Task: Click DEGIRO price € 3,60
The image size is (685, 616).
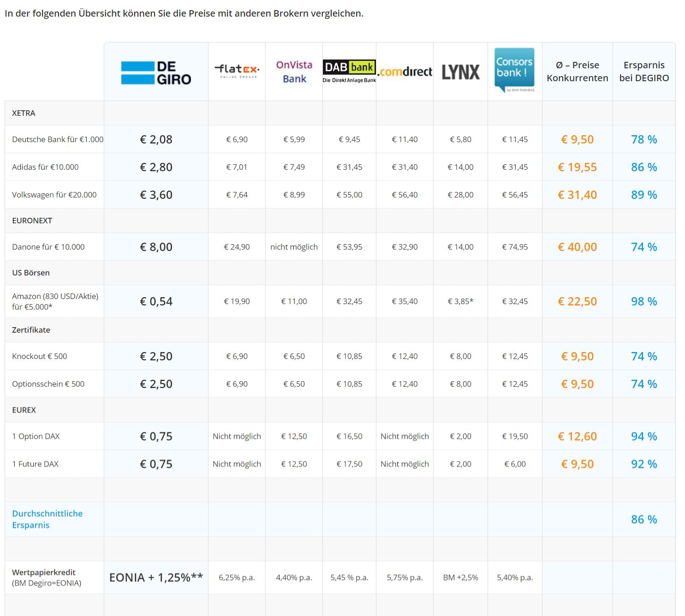Action: click(x=156, y=195)
